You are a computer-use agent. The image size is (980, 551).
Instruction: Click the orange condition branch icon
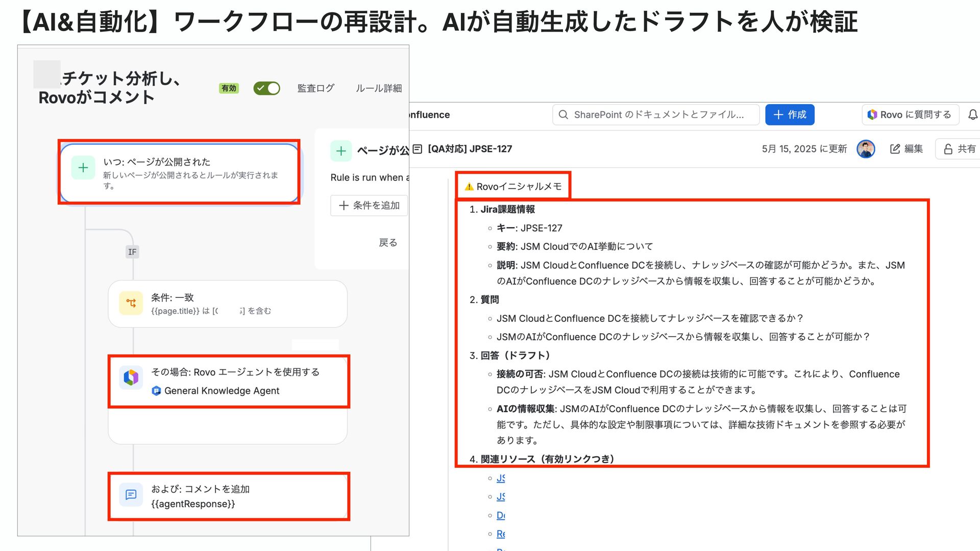click(131, 303)
